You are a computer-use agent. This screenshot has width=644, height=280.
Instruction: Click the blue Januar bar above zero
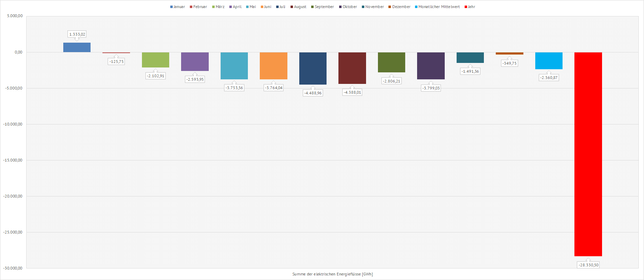click(77, 48)
